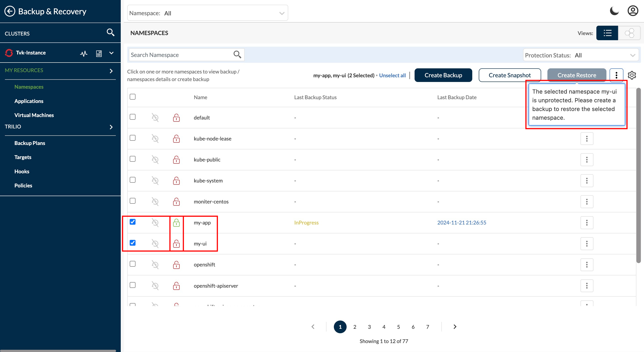Toggle dark mode moon icon
The image size is (644, 352).
614,11
